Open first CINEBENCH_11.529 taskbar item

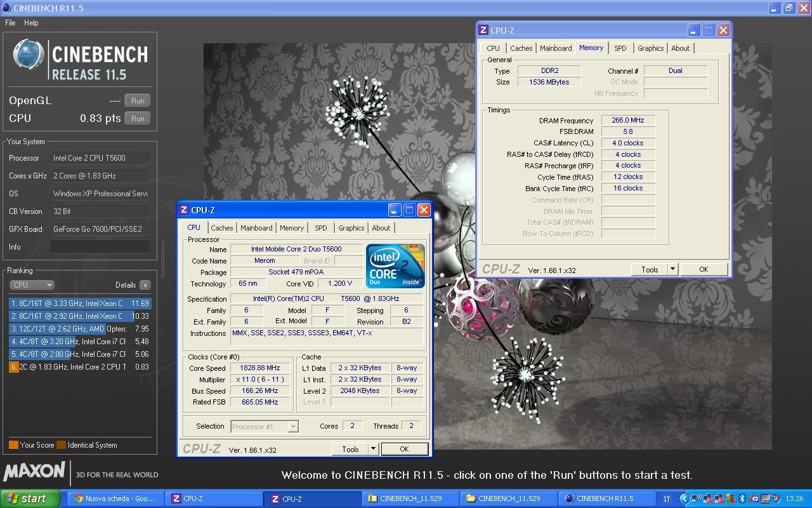(410, 498)
